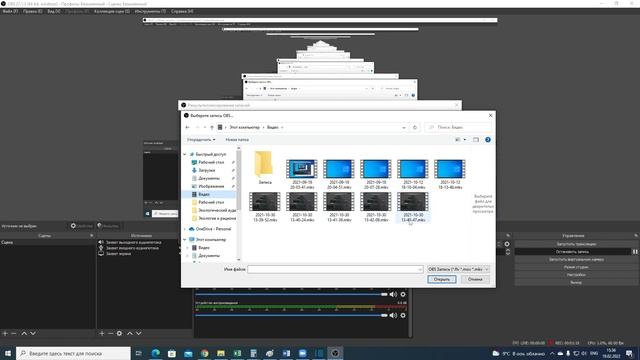Viewport: 640px width, 360px height.
Task: Expand the OneDrive - Personal tree node
Action: pos(185,229)
